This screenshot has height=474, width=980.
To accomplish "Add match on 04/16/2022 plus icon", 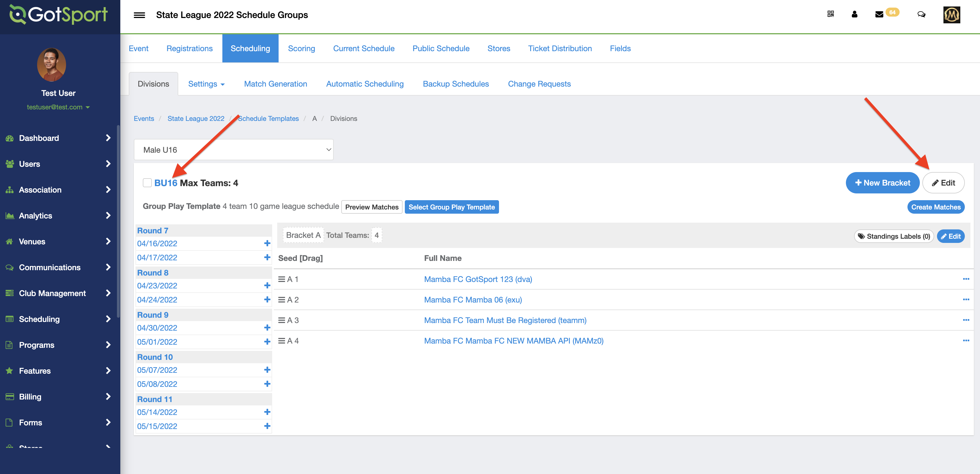I will click(267, 243).
